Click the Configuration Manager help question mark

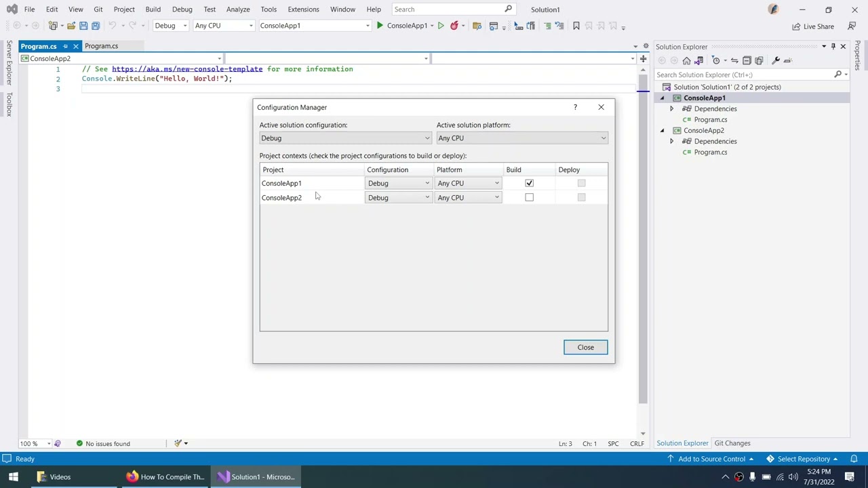point(575,107)
